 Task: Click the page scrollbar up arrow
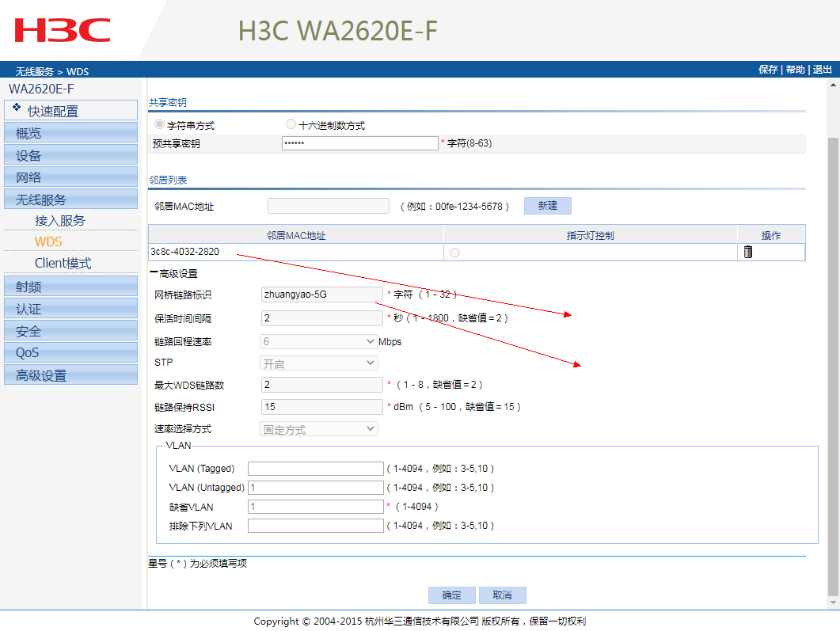coord(833,85)
